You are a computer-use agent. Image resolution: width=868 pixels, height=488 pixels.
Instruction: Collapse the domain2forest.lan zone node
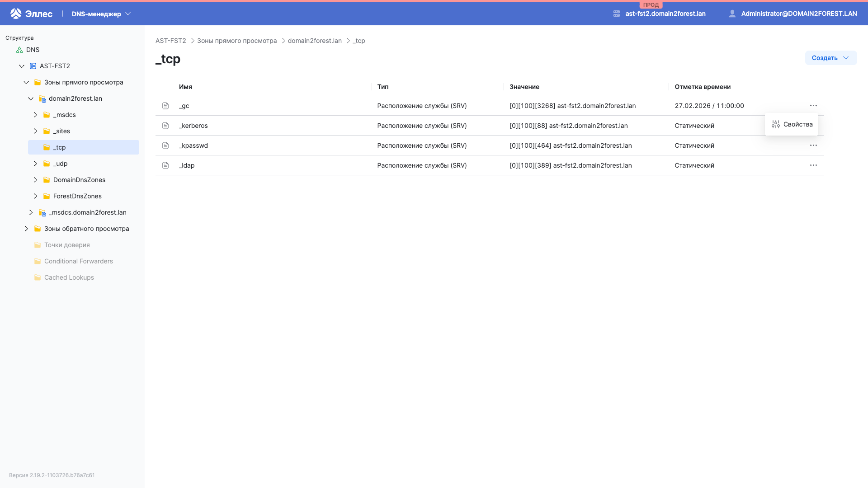coord(31,99)
